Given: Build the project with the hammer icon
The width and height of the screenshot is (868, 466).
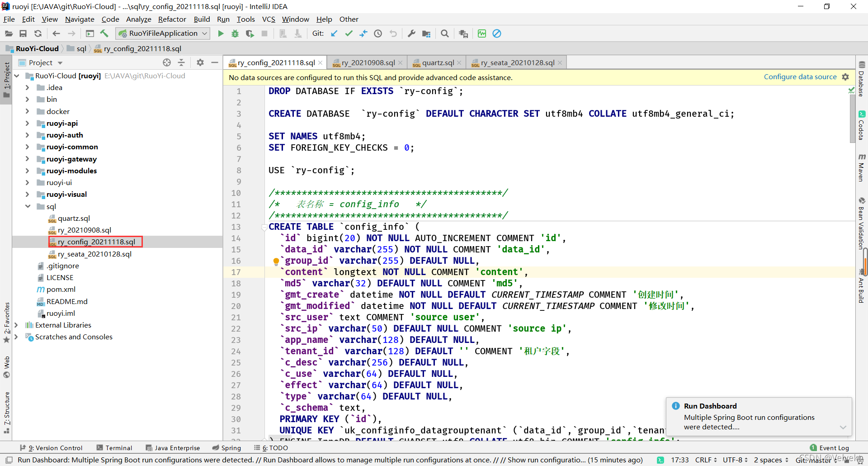Looking at the screenshot, I should [104, 33].
